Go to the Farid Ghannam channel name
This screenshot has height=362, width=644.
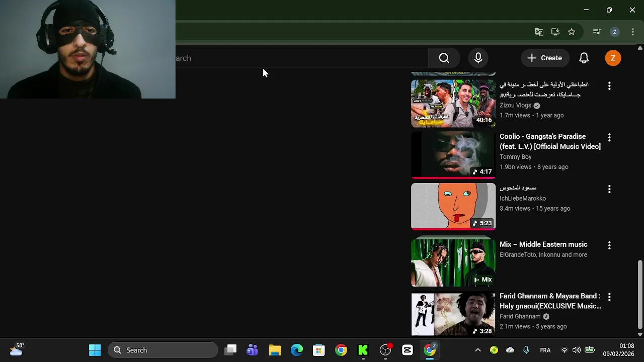point(520,316)
